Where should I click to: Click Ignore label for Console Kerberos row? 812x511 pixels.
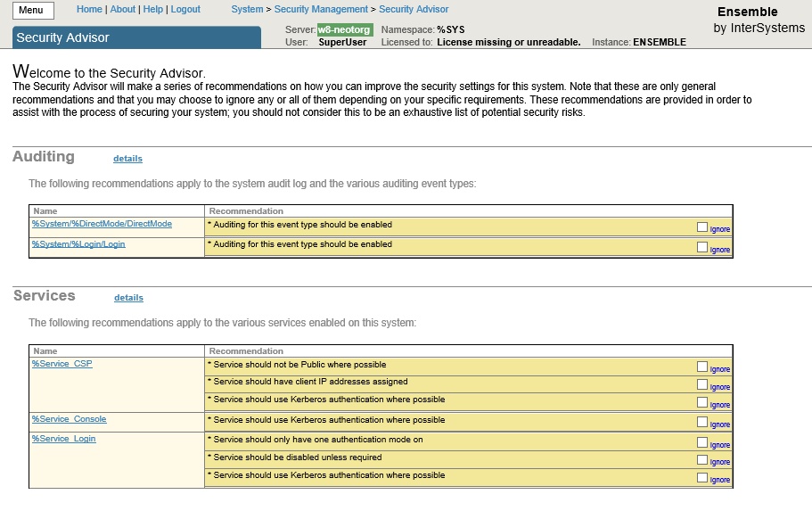click(x=720, y=424)
